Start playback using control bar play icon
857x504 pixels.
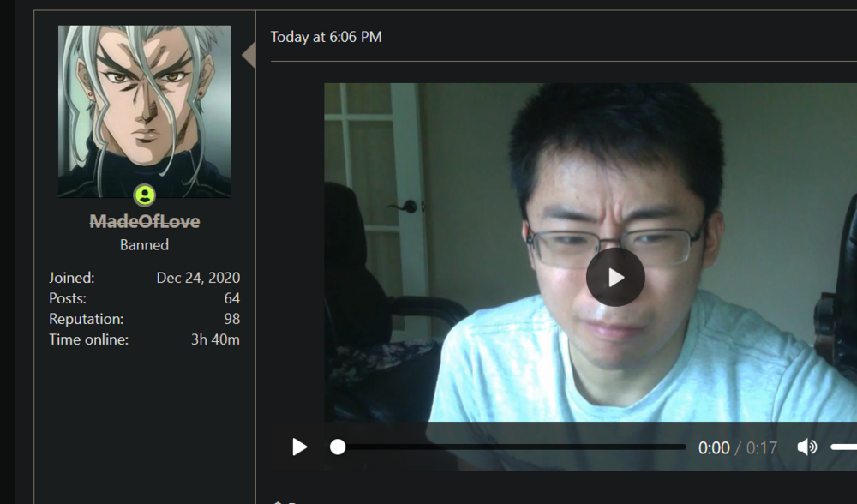click(x=299, y=447)
